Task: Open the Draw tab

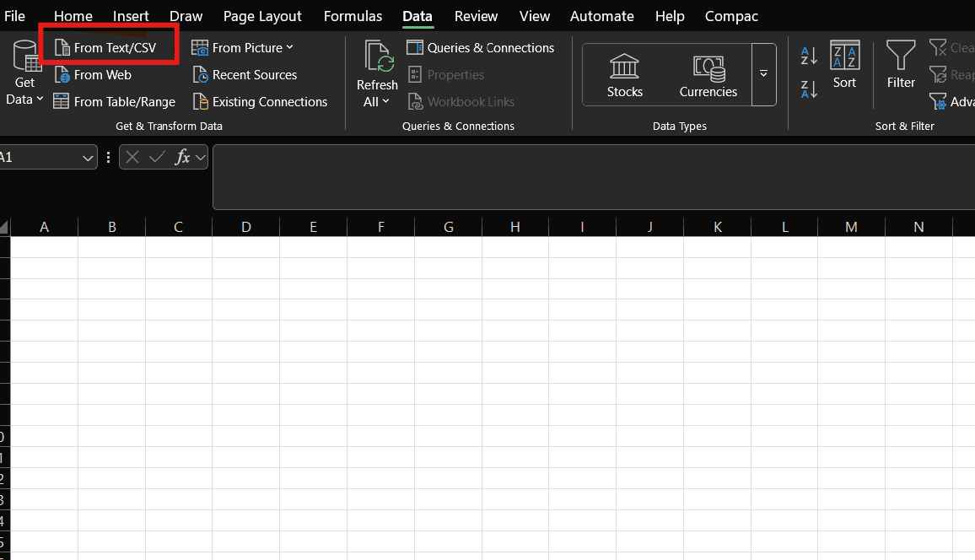Action: tap(186, 16)
